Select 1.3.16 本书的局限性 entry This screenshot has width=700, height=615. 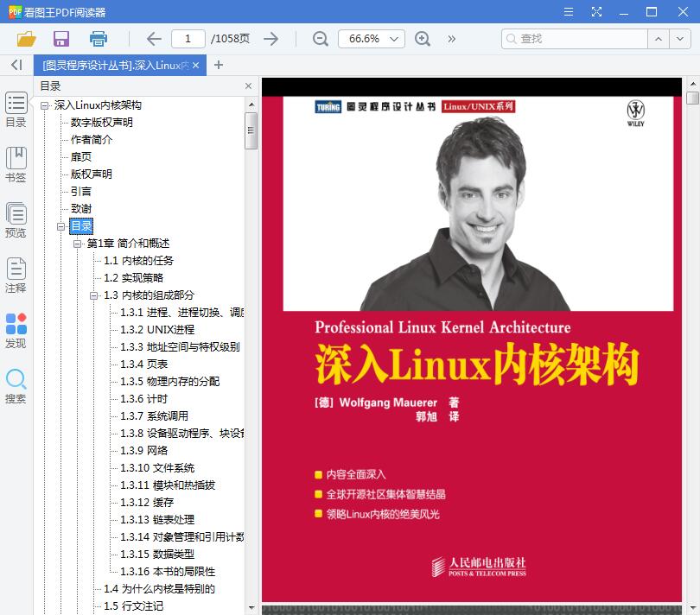pyautogui.click(x=168, y=572)
